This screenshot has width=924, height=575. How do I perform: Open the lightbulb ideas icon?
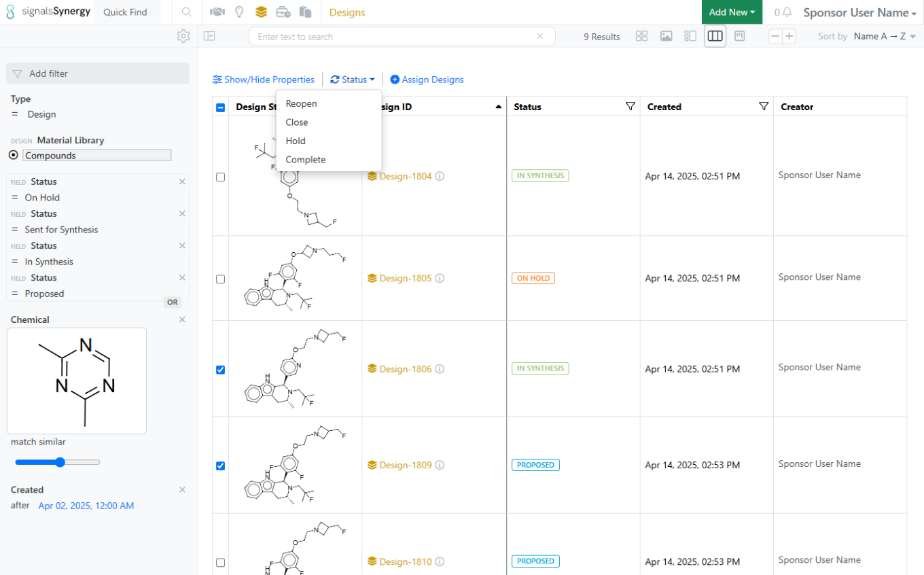tap(238, 12)
